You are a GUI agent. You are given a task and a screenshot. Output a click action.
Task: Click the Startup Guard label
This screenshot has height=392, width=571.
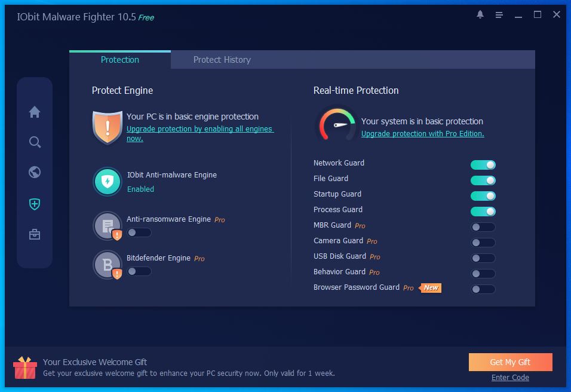tap(337, 194)
